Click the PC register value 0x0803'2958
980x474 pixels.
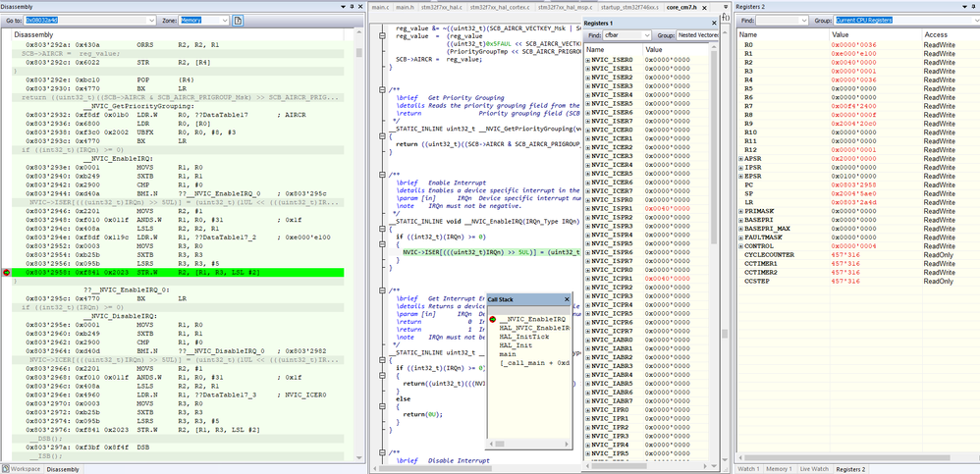point(852,184)
